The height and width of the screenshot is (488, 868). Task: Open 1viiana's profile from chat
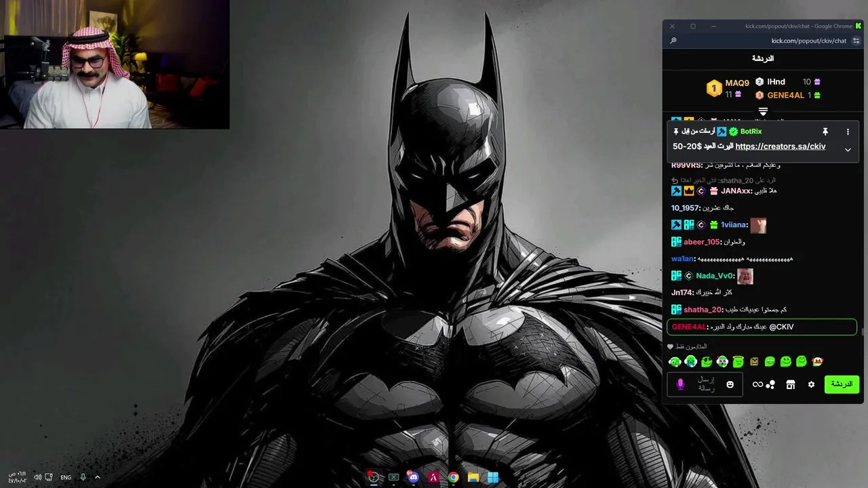point(734,225)
